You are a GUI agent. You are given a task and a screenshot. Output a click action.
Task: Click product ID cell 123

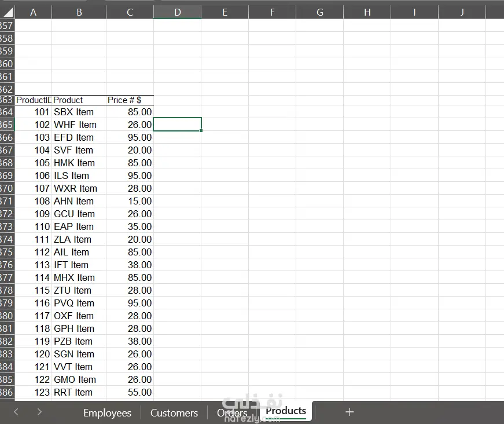pos(34,392)
